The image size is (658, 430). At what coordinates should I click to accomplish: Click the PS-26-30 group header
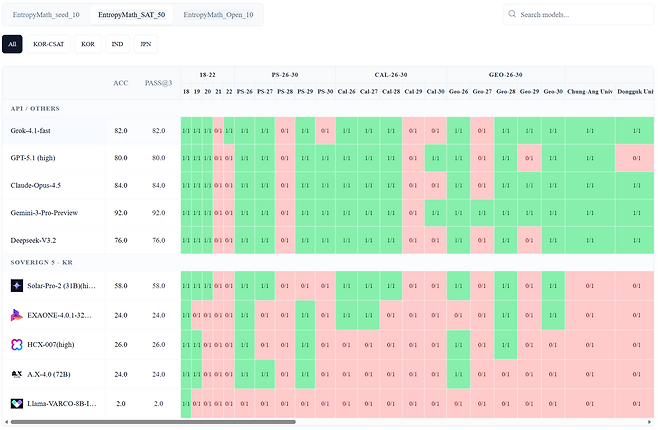pyautogui.click(x=285, y=75)
